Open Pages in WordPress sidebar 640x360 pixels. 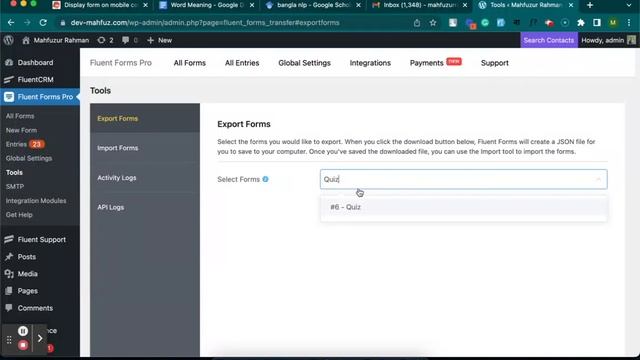[x=40, y=291]
